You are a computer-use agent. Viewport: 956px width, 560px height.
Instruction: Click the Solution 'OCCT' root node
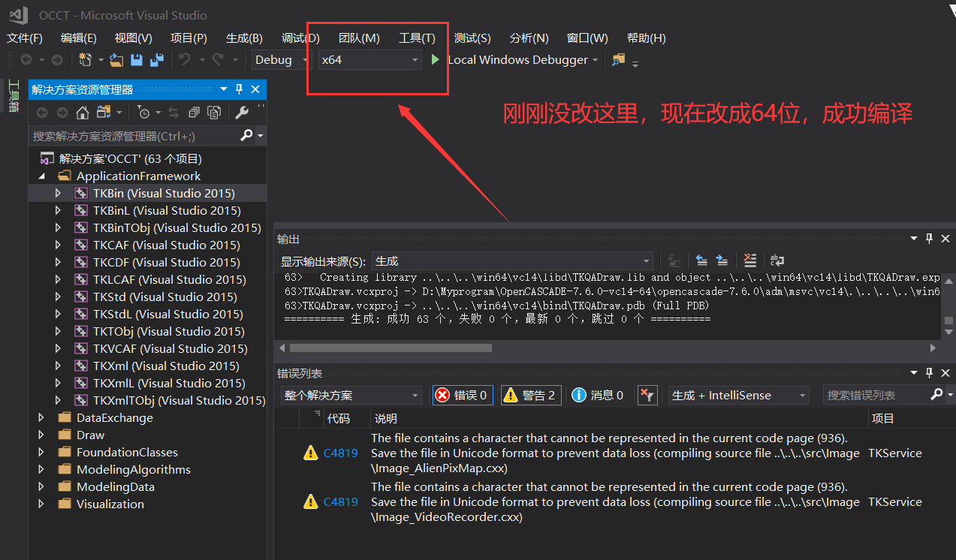coord(131,159)
